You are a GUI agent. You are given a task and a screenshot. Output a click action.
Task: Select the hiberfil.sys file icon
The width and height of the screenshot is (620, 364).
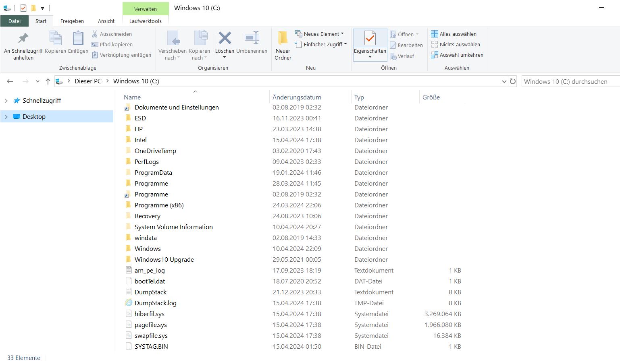129,314
